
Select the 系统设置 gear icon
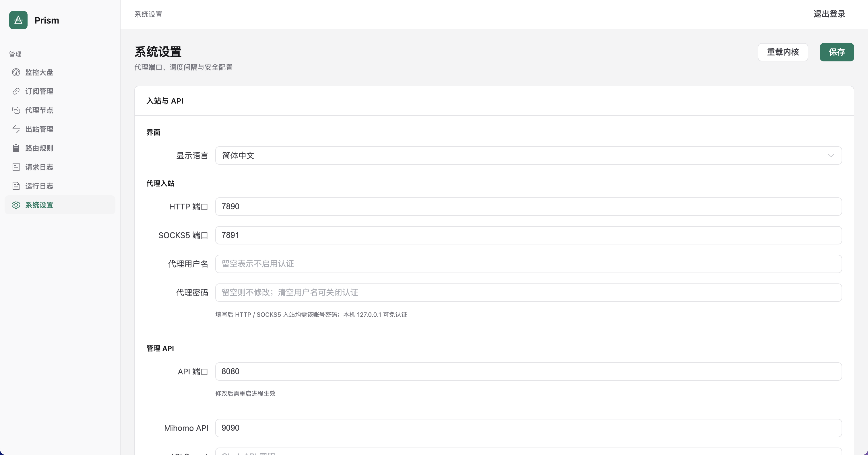(x=16, y=205)
